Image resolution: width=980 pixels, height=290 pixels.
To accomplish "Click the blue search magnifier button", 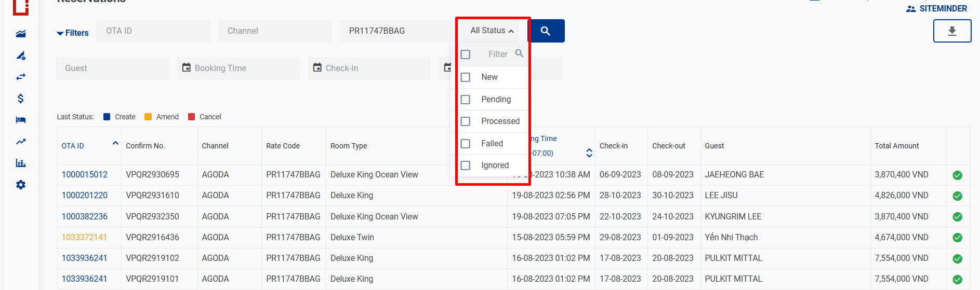I will [x=546, y=31].
